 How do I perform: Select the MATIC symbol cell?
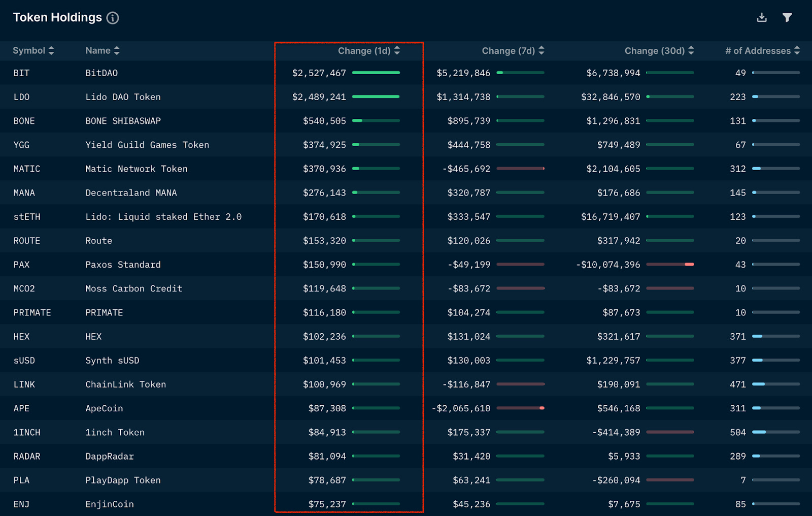27,169
